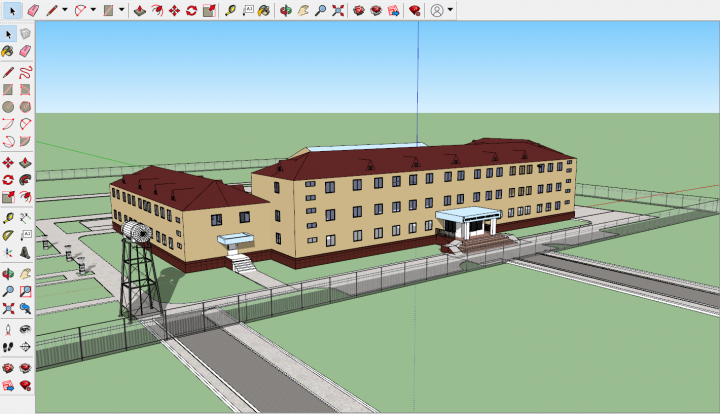Screen dimensions: 720x414
Task: Open the Shapes tool dropdown arrow
Action: click(x=122, y=10)
